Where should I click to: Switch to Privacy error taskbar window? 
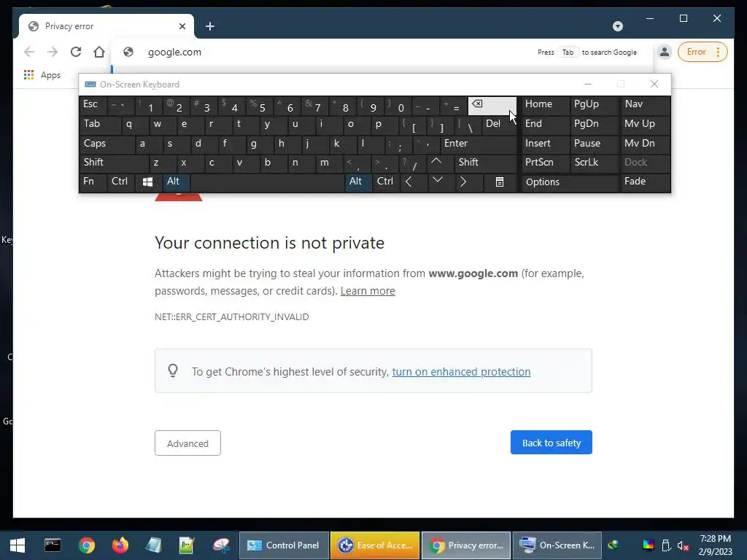click(x=466, y=545)
